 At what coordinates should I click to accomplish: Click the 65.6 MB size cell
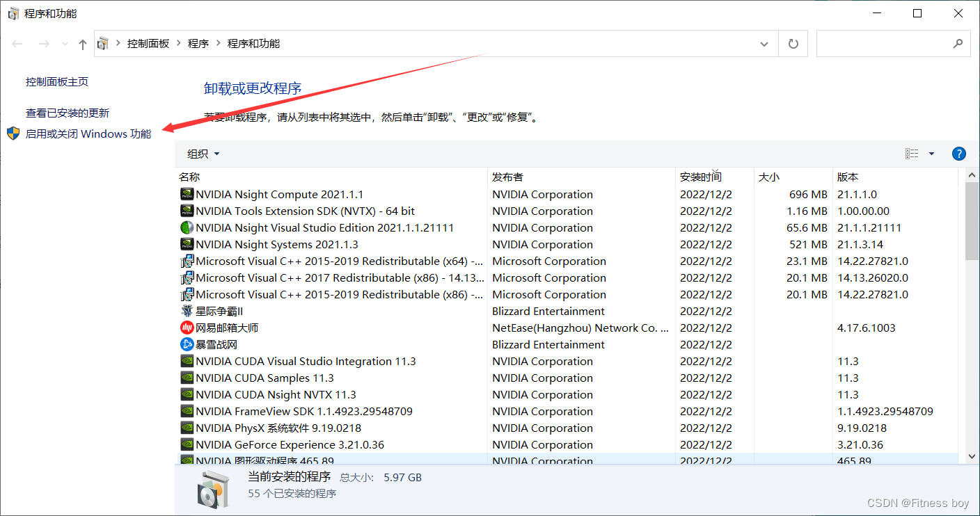click(x=807, y=228)
